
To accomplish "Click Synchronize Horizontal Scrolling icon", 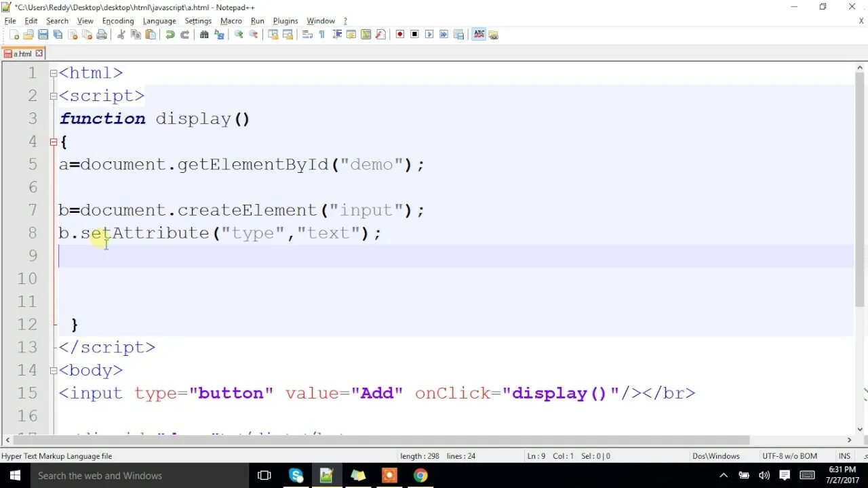I will (288, 35).
